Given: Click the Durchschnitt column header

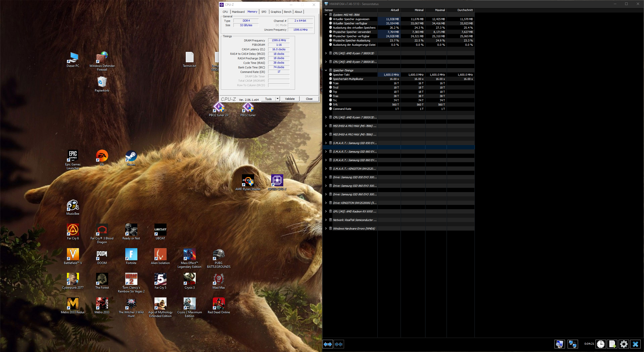Looking at the screenshot, I should pos(465,10).
